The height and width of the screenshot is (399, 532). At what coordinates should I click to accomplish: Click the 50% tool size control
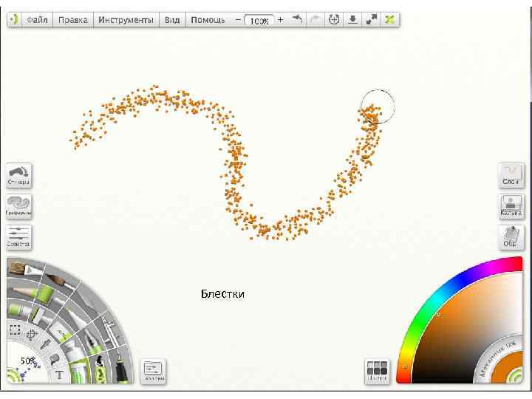click(x=28, y=361)
